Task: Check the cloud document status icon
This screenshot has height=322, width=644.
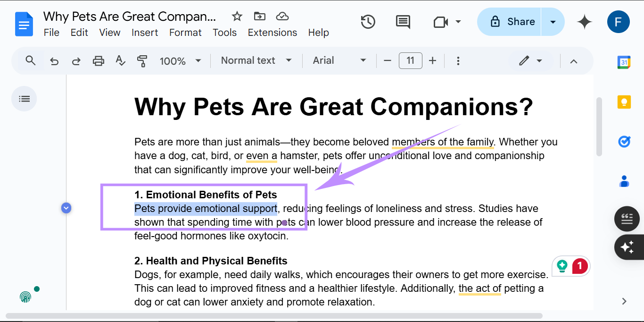Action: point(282,17)
